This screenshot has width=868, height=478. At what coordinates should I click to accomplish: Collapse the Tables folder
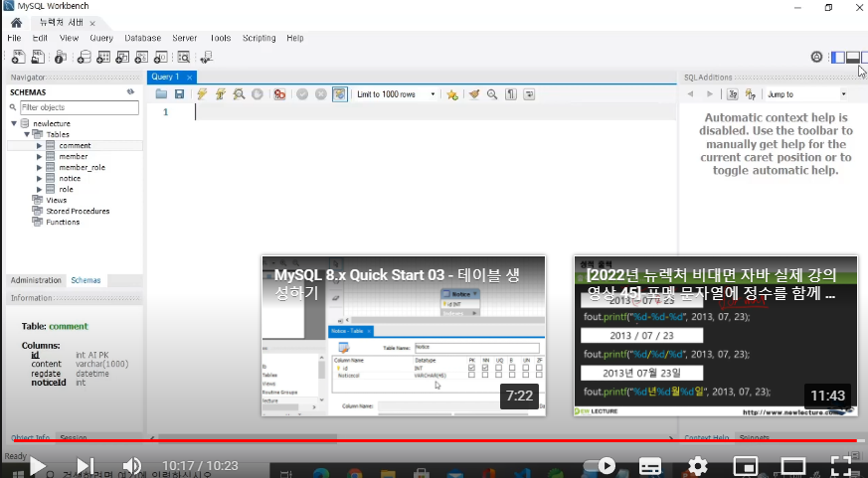click(27, 134)
